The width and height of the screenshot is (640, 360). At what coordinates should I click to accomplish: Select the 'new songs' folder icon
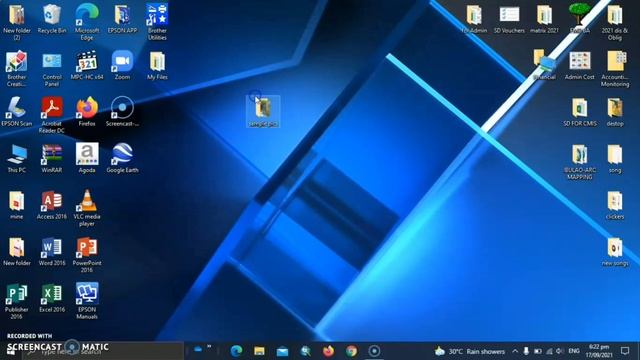615,251
